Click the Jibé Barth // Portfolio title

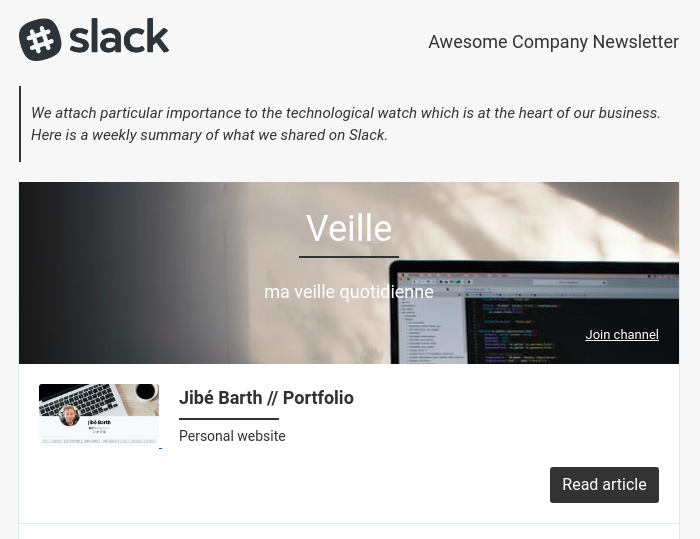pos(266,398)
